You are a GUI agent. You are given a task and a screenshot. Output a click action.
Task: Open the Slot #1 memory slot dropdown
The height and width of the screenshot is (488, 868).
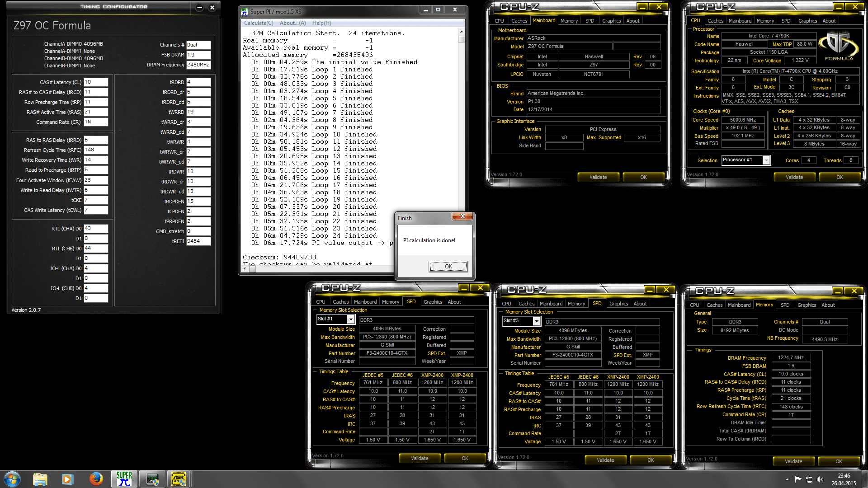350,319
